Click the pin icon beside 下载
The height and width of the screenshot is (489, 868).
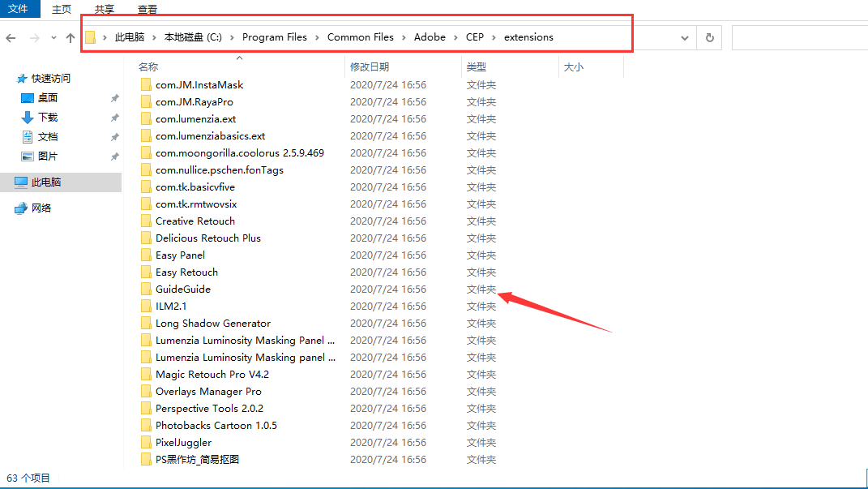click(114, 118)
